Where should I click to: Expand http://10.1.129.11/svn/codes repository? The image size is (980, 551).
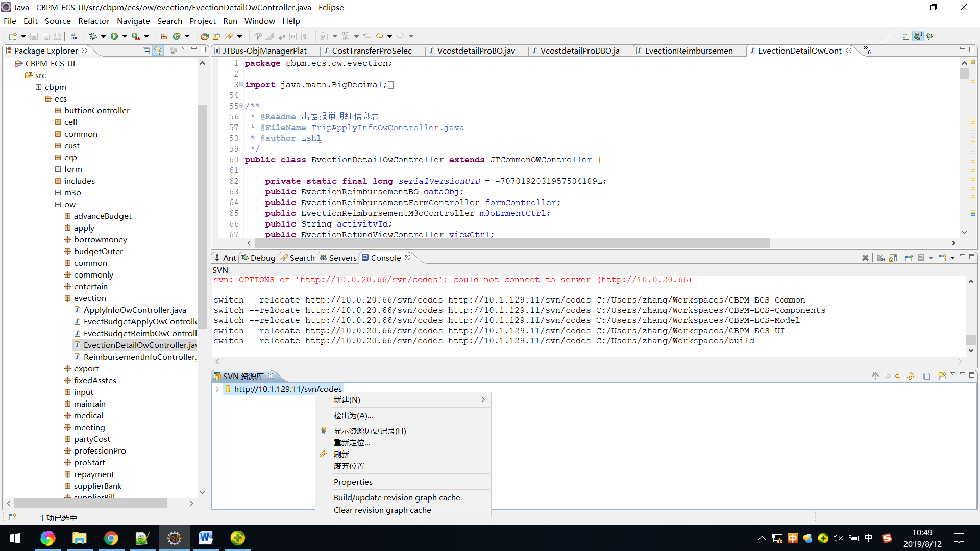(217, 389)
